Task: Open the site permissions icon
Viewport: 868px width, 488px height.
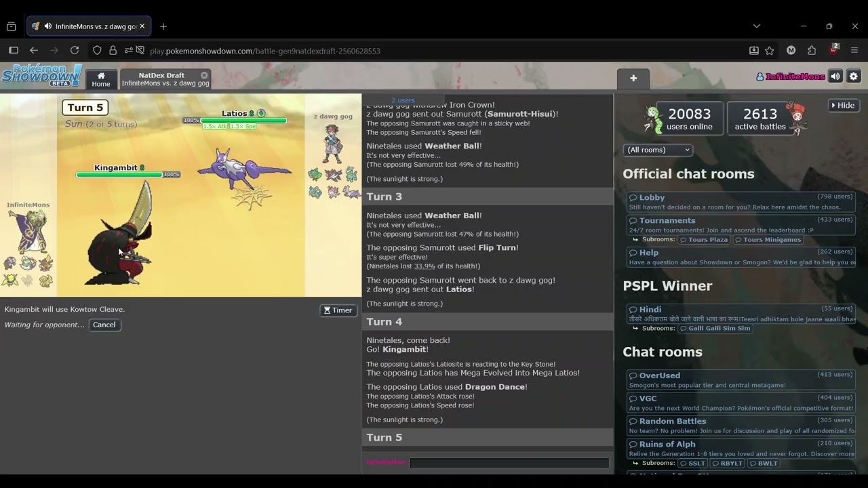Action: (x=128, y=50)
